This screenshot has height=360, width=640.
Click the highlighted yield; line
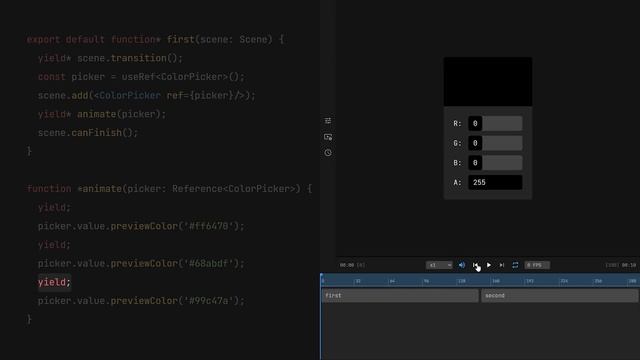(54, 282)
